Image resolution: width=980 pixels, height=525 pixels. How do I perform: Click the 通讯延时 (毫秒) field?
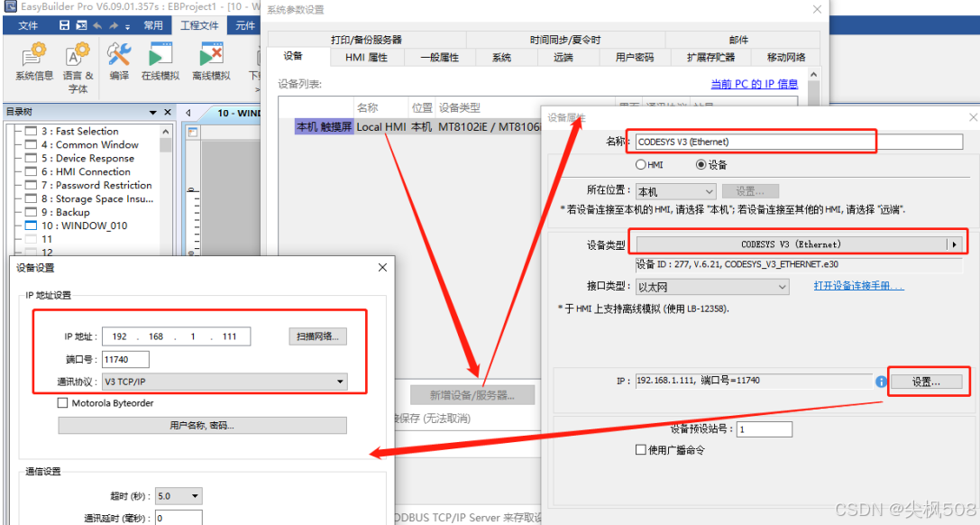179,518
